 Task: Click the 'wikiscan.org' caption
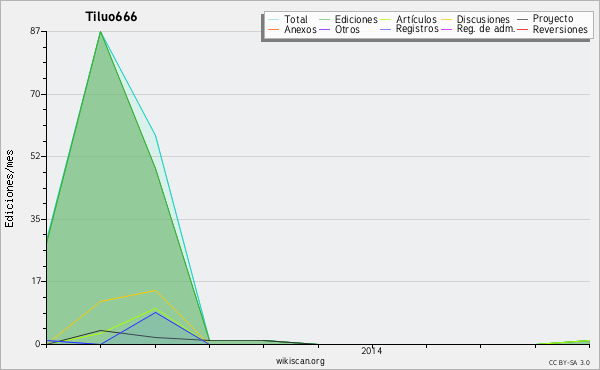(x=300, y=361)
